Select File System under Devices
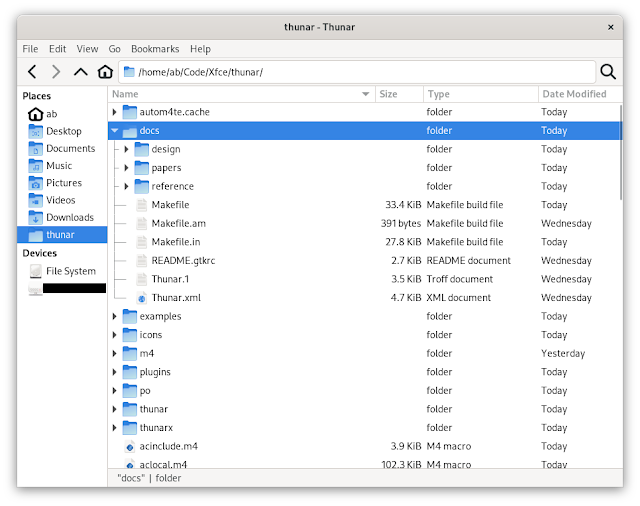Viewport: 640px width, 506px height. [62, 271]
